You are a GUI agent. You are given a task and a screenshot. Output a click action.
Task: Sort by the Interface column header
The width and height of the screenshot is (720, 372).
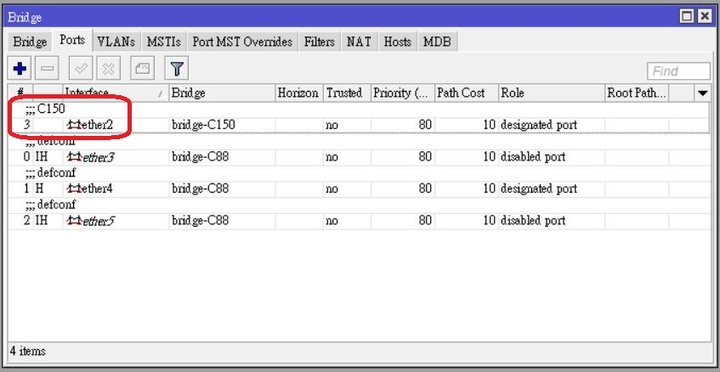point(116,93)
